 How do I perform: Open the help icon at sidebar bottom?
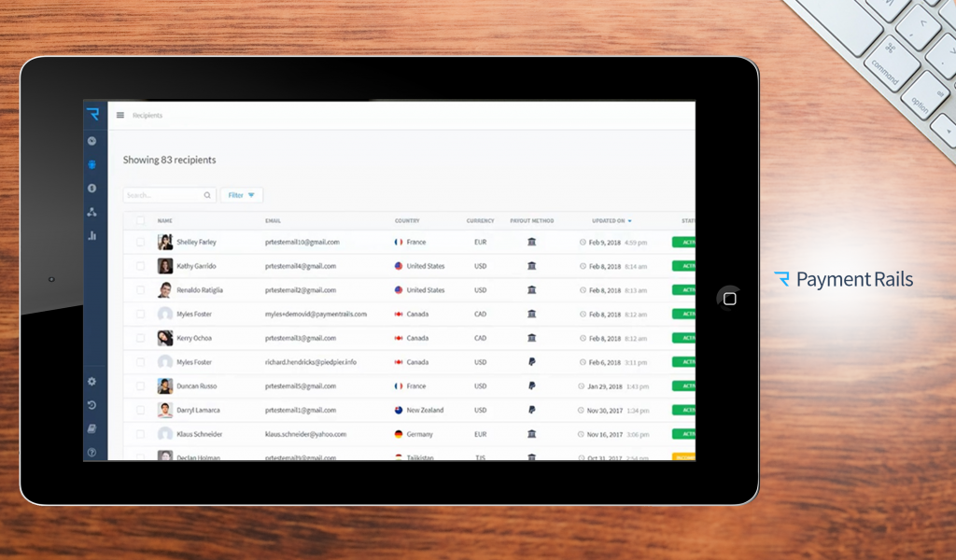tap(91, 452)
